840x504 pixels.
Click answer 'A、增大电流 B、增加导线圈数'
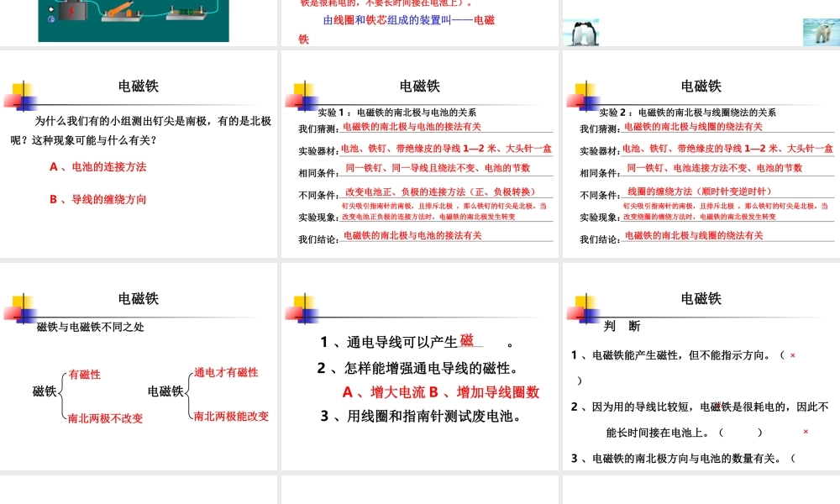441,392
